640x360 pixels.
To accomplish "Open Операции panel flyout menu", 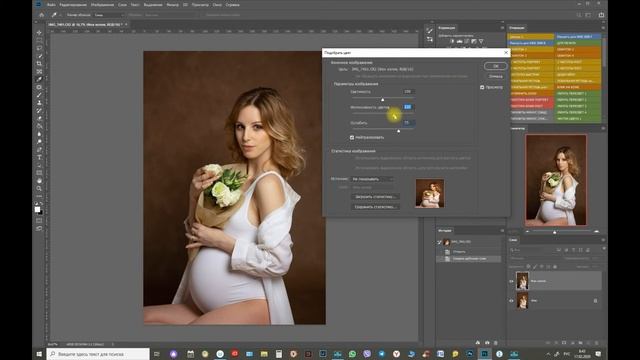I will [603, 28].
